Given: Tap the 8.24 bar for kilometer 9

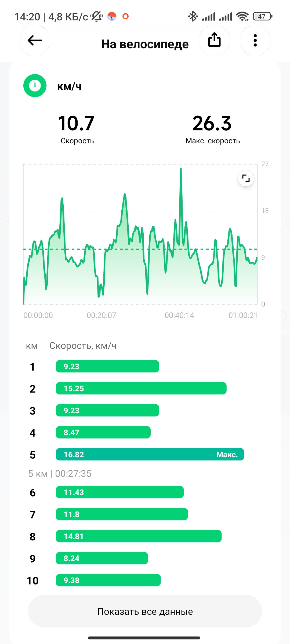Looking at the screenshot, I should 102,558.
